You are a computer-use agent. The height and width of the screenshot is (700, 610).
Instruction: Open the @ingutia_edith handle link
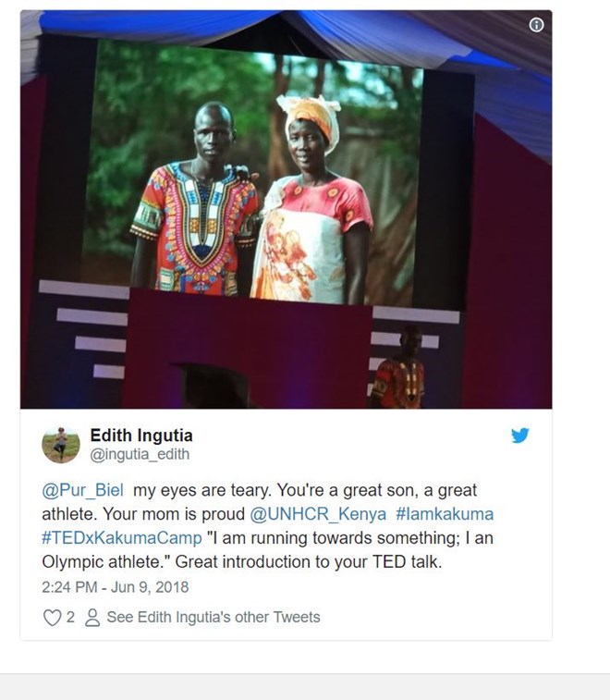coord(140,454)
